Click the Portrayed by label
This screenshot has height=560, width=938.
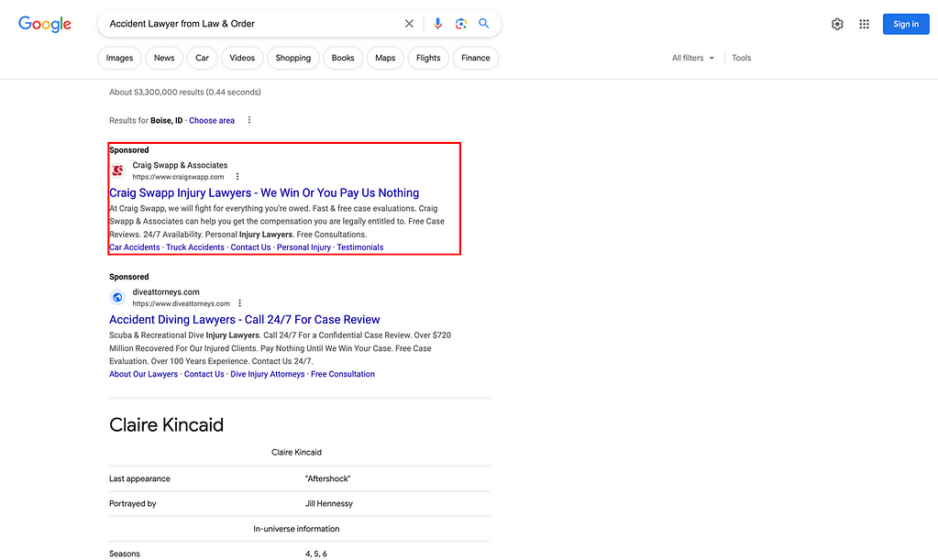tap(132, 504)
